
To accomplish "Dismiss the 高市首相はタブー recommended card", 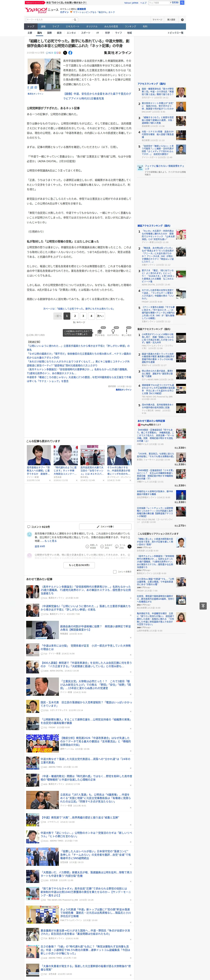I will (50, 481).
